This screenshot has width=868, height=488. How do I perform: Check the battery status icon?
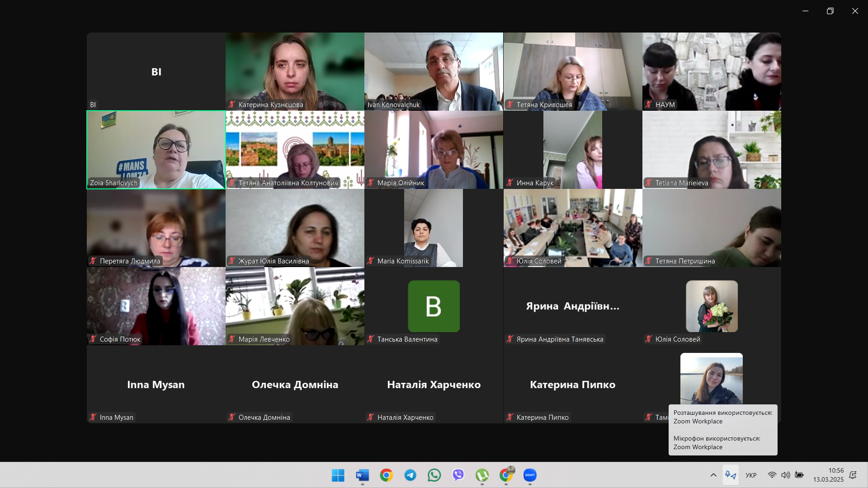pos(799,475)
